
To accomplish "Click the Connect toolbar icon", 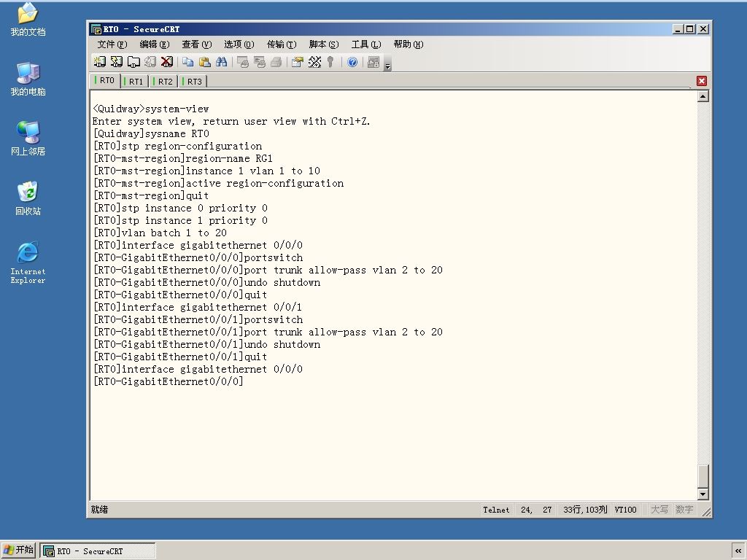I will click(x=99, y=62).
